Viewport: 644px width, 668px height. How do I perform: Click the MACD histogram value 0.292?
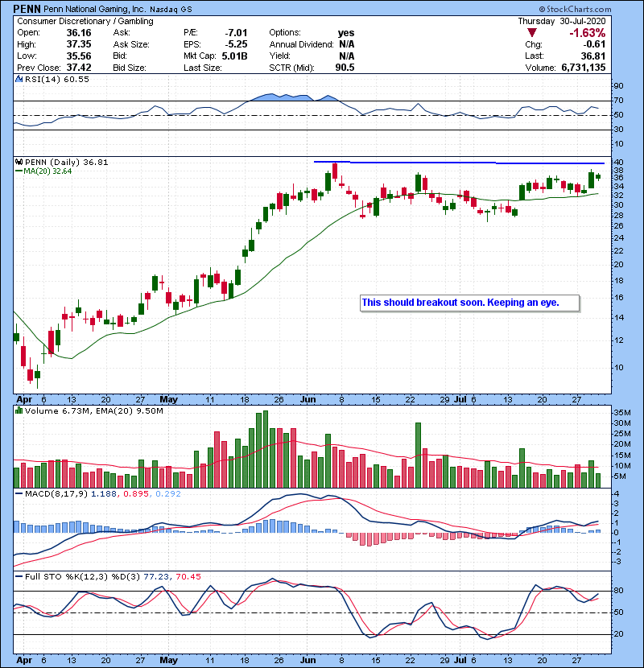[x=168, y=494]
